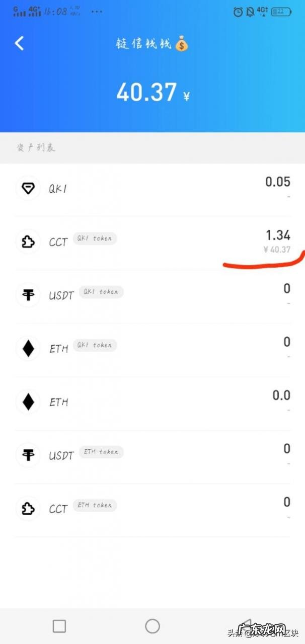
Task: Tap the QKI token tag beside ETH
Action: coord(95,345)
